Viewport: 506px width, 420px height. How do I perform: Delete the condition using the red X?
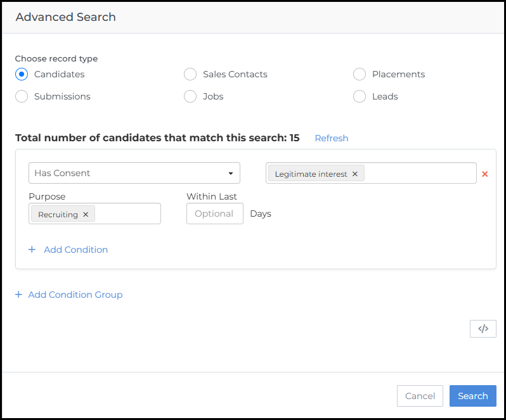[x=485, y=174]
